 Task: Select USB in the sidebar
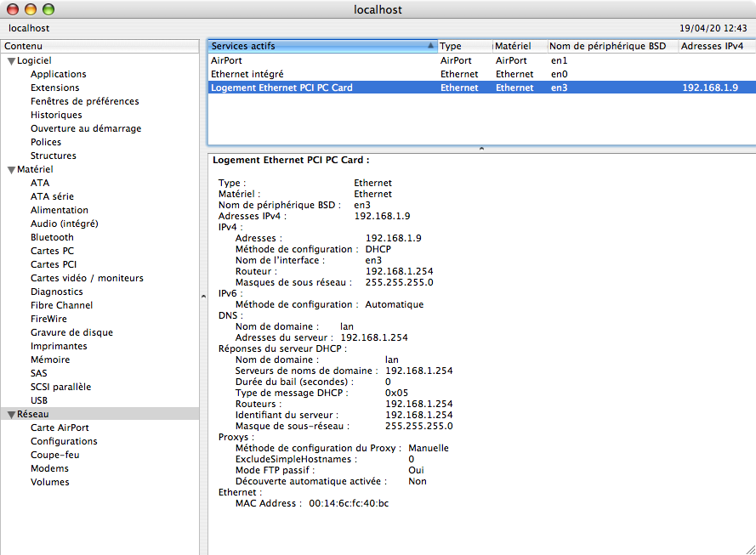[x=39, y=401]
